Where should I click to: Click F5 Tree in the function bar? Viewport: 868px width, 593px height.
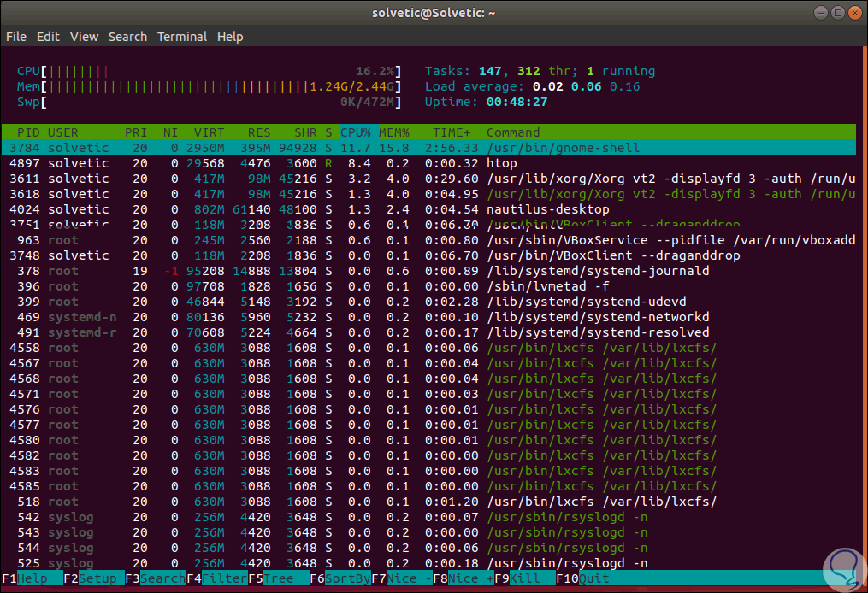pyautogui.click(x=279, y=578)
